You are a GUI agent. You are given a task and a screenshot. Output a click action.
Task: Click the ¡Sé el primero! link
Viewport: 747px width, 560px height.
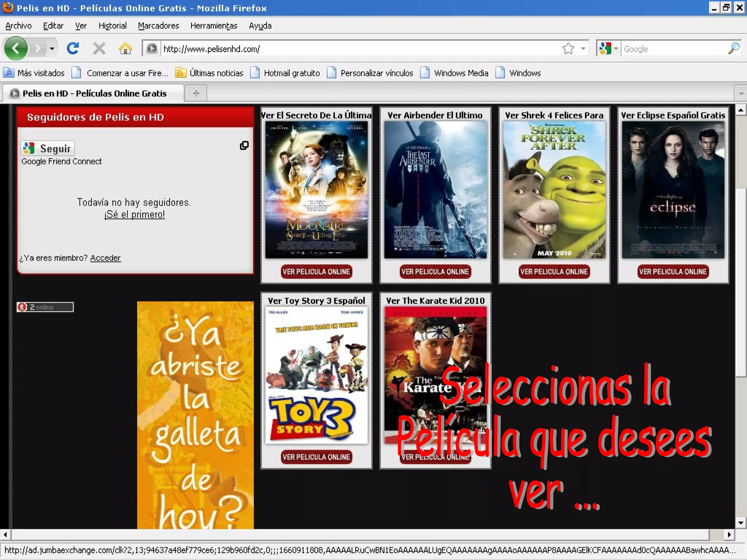click(x=135, y=214)
